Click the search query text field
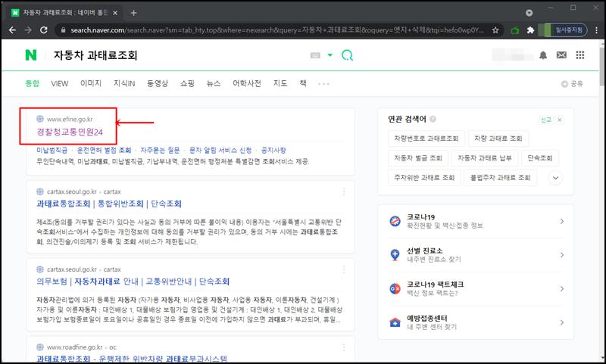Viewport: 606px width, 364px height. pos(178,55)
